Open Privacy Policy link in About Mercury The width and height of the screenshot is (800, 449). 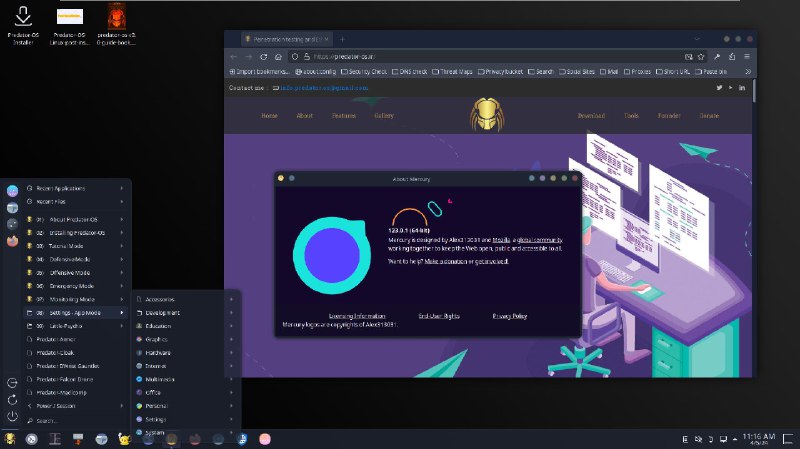(510, 316)
